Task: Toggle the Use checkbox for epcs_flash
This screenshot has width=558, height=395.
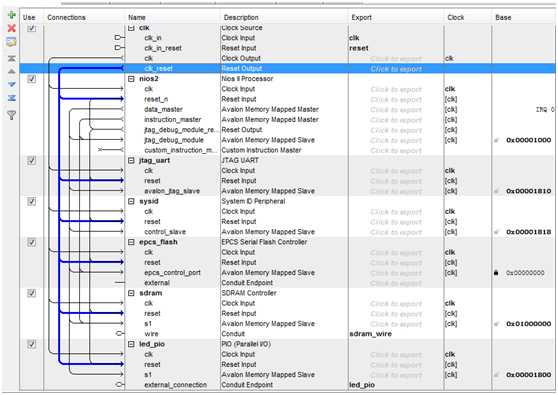Action: coord(31,242)
